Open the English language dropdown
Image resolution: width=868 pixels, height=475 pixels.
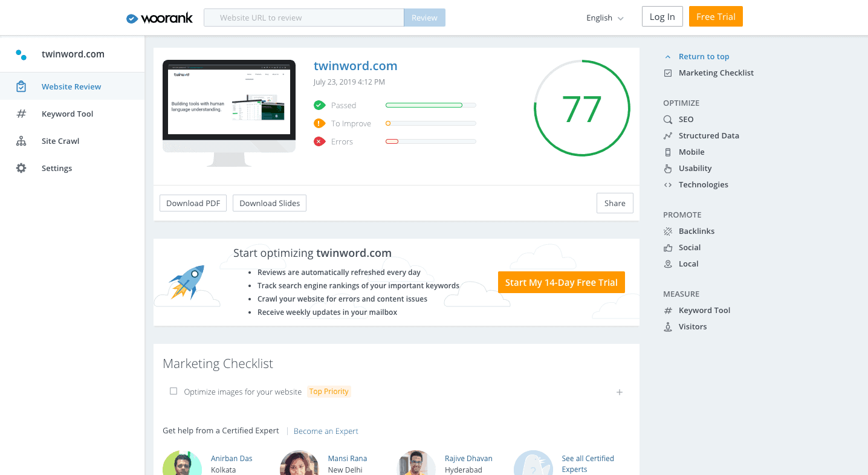[605, 18]
